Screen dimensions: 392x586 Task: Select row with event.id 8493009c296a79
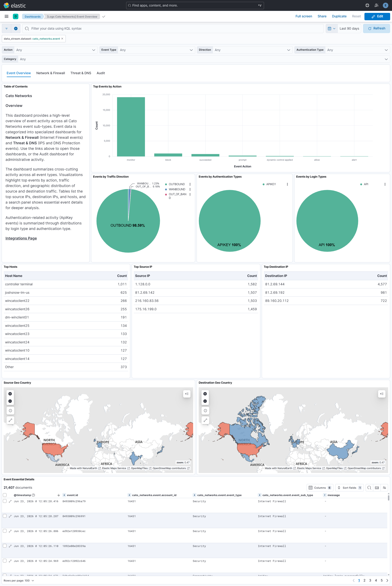pos(5,501)
